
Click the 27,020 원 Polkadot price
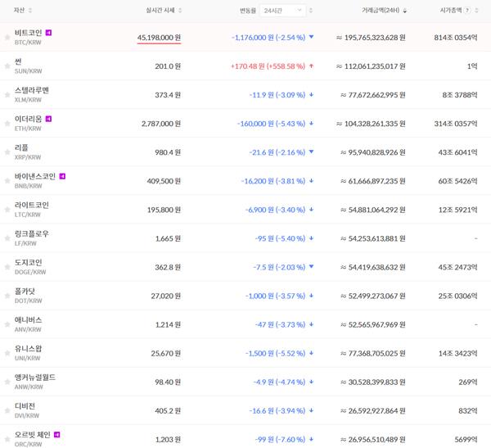point(166,296)
